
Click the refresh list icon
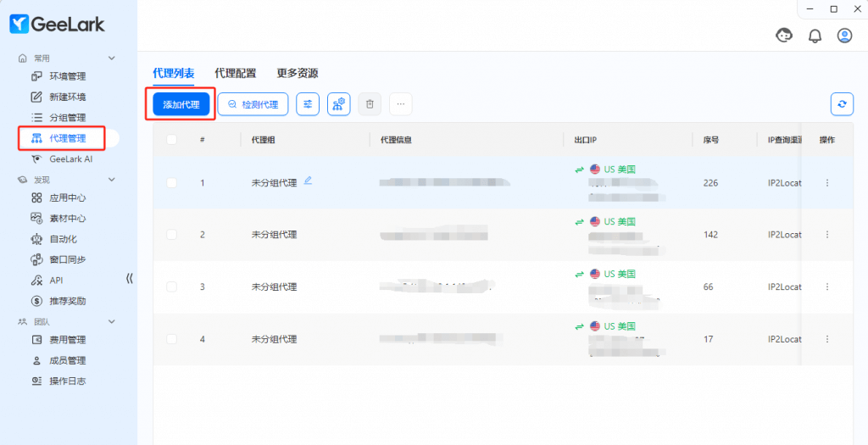click(x=841, y=104)
